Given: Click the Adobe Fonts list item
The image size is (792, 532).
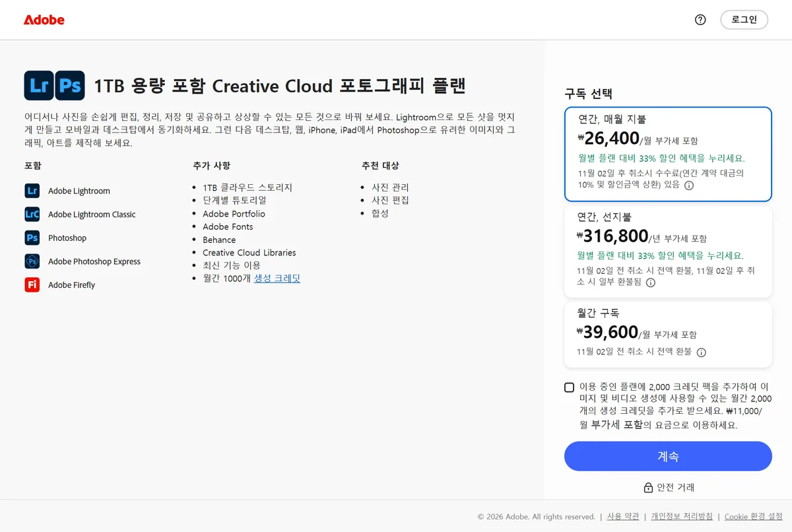Looking at the screenshot, I should (x=228, y=226).
